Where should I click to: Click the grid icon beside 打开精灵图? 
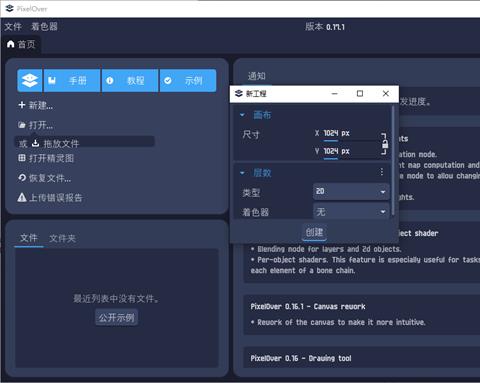(22, 158)
